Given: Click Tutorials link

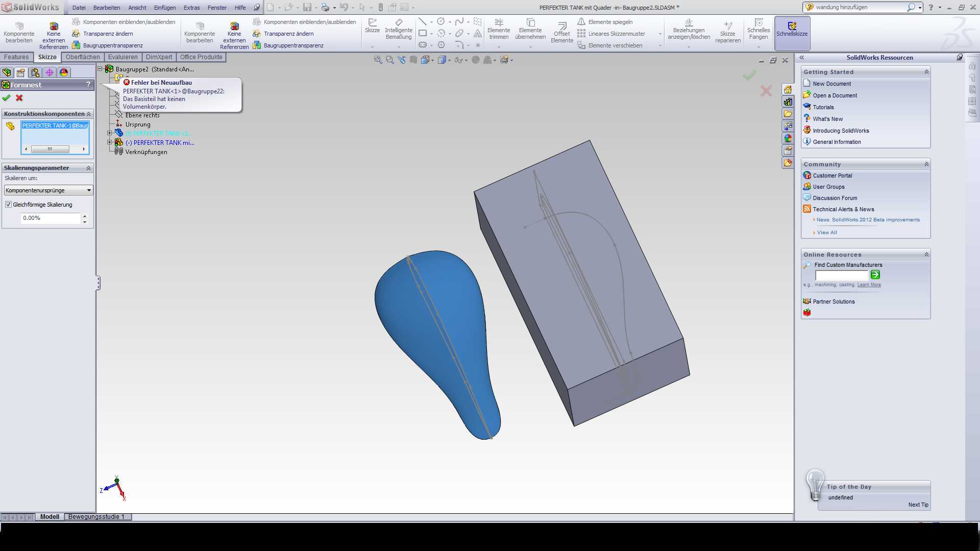Looking at the screenshot, I should pyautogui.click(x=823, y=107).
